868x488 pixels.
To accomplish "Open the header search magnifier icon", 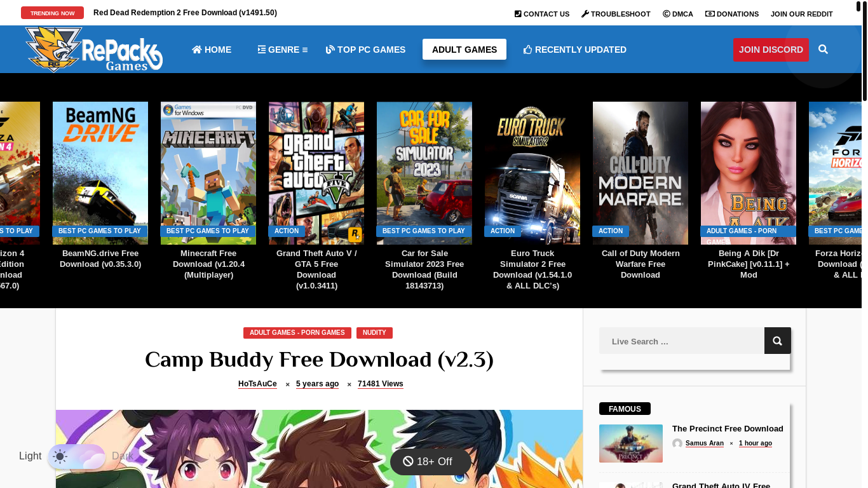I will 824,50.
